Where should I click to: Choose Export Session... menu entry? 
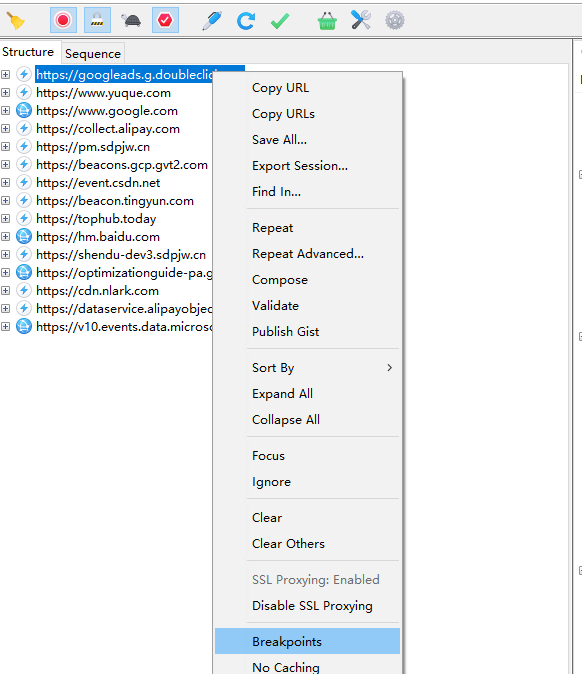click(307, 166)
